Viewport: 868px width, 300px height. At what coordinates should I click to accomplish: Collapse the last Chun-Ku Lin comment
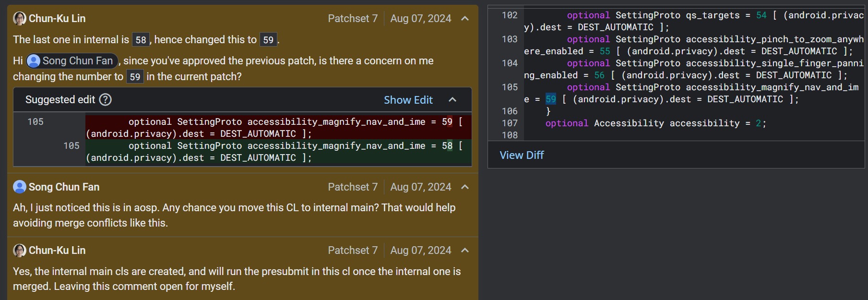[x=464, y=251]
